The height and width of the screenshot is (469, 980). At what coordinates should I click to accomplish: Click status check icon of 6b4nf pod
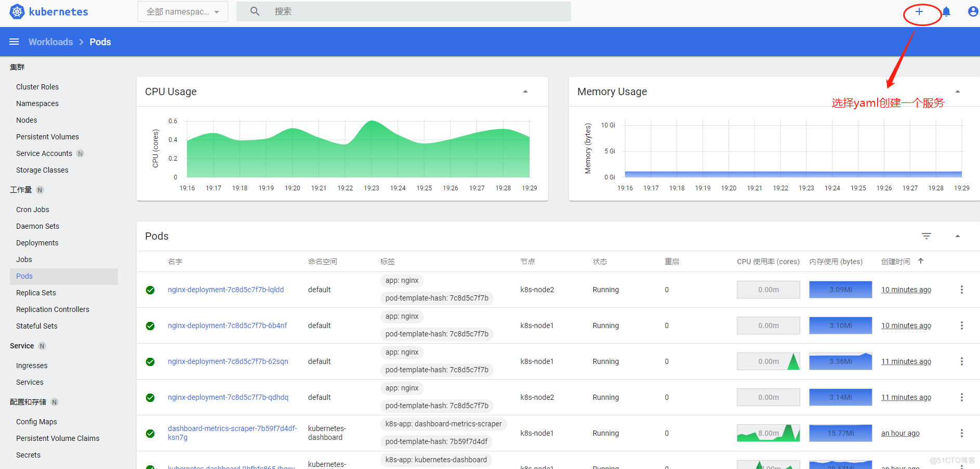150,326
